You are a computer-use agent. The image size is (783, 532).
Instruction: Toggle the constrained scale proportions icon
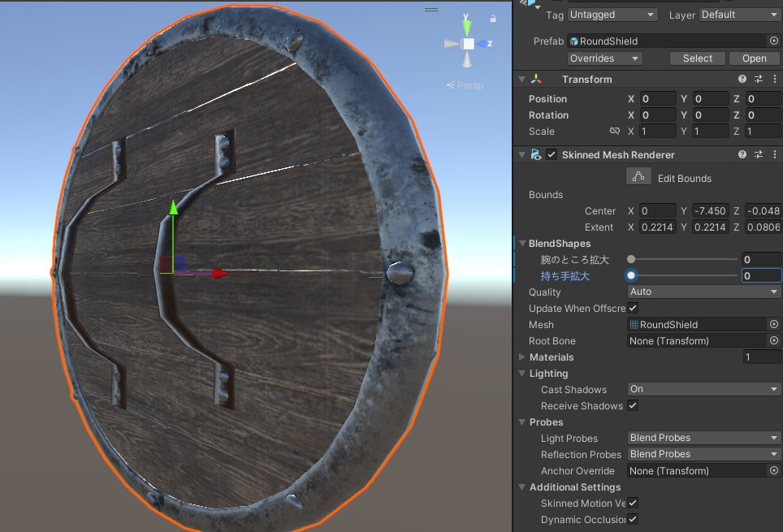[615, 131]
